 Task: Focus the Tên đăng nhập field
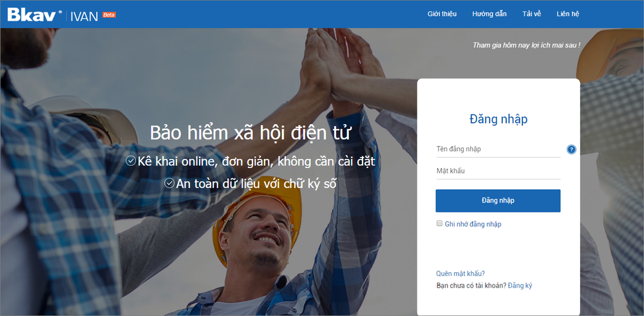coord(498,149)
